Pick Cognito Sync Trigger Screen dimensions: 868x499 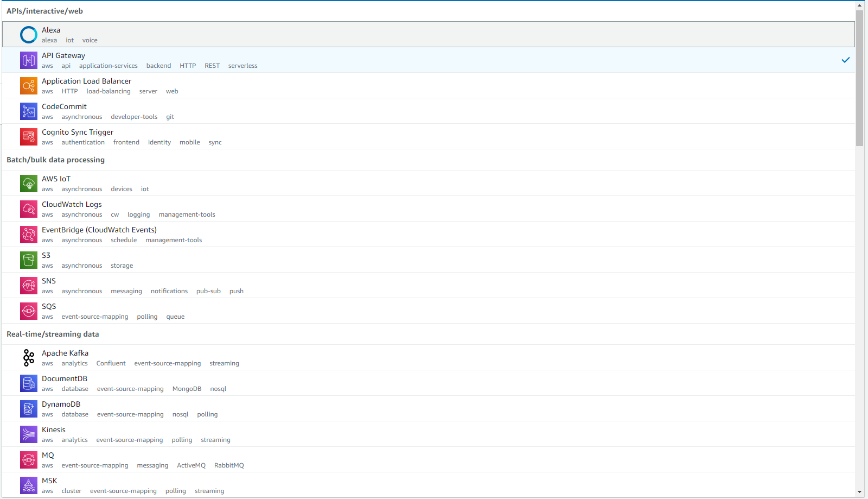(429, 137)
